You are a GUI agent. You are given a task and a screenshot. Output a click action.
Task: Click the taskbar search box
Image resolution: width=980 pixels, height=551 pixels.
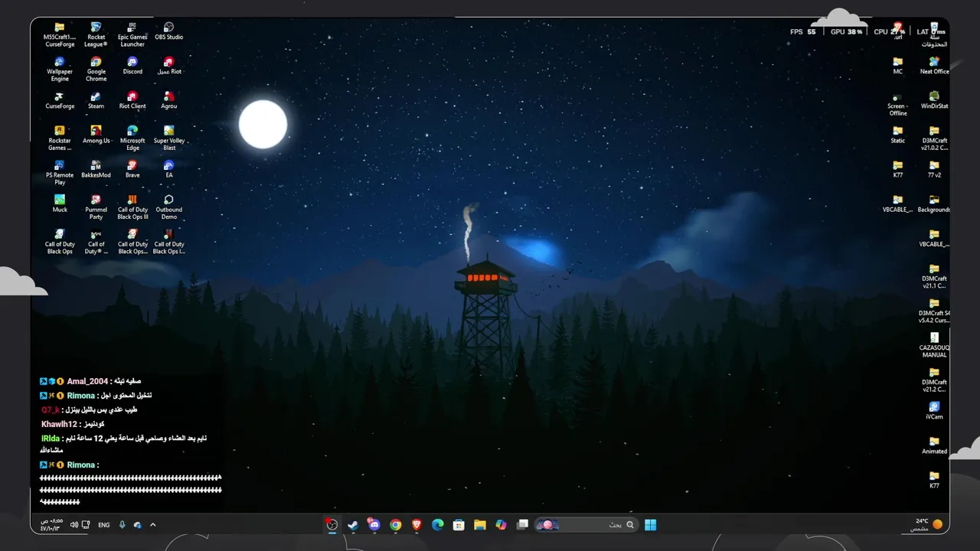coord(586,524)
